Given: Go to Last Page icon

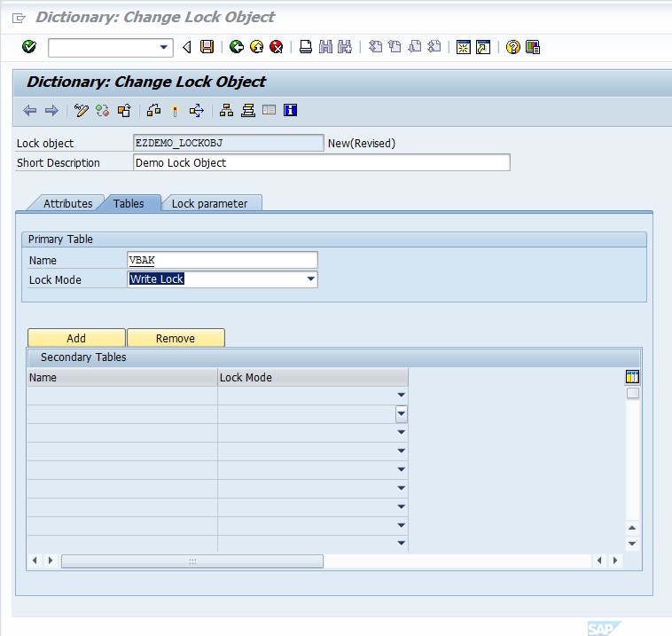Looking at the screenshot, I should (434, 46).
